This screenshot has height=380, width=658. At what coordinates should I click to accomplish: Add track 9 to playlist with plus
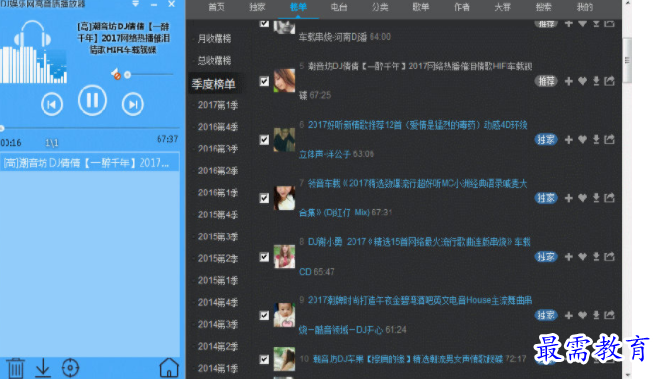(569, 315)
